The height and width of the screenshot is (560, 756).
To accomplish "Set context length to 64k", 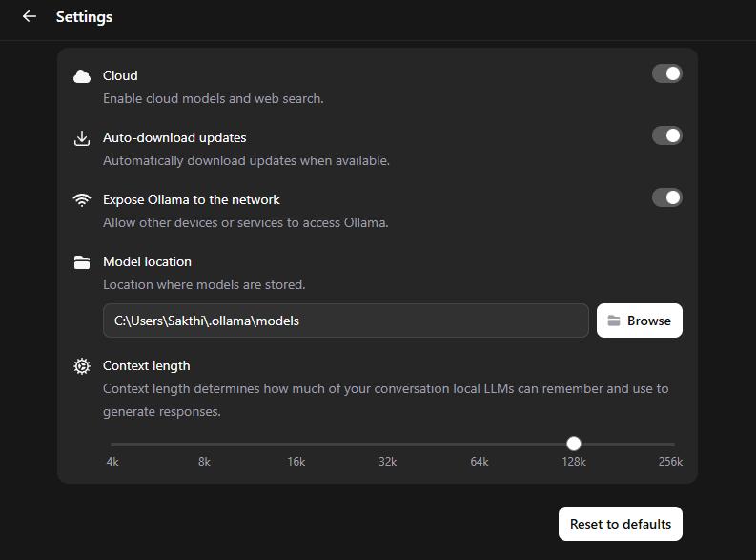I will click(x=480, y=445).
